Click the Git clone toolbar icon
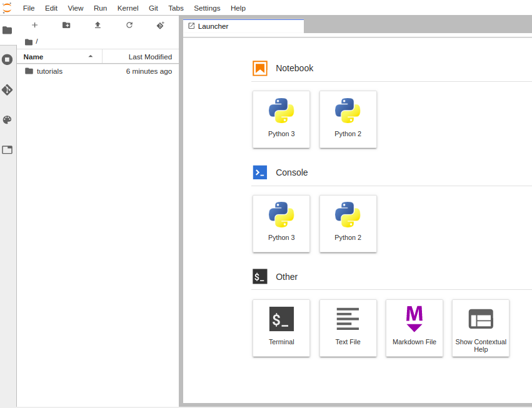Viewport: 532px width, 408px height. point(161,25)
